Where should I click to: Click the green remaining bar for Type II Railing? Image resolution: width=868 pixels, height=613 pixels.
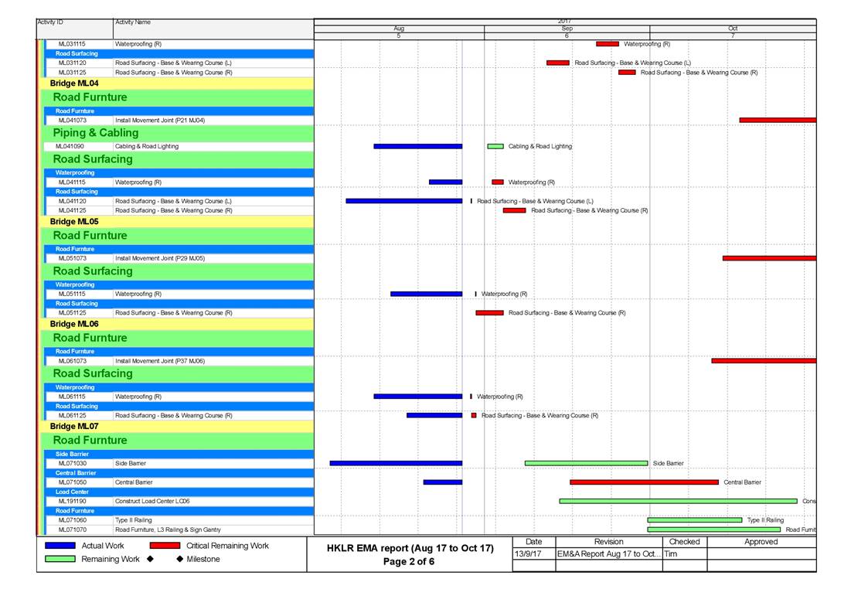click(695, 520)
